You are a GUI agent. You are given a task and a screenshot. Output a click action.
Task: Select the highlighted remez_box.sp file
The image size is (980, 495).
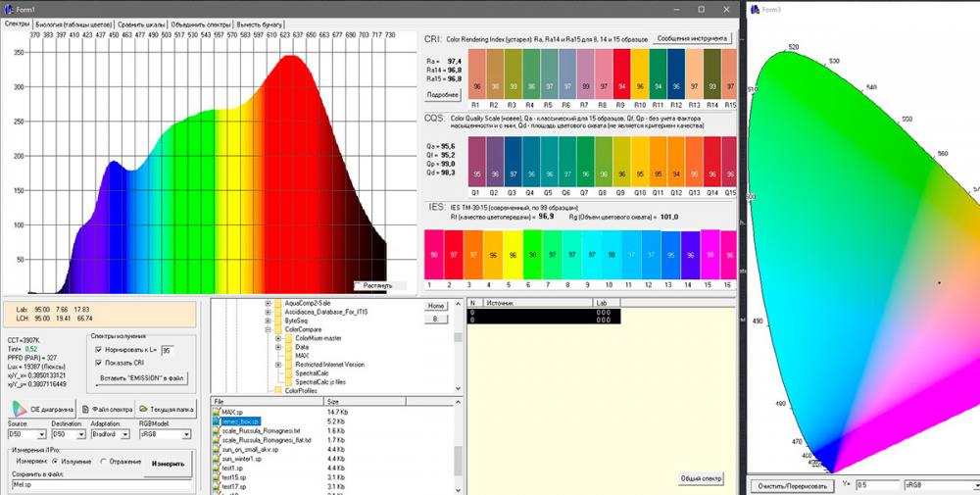coord(241,421)
